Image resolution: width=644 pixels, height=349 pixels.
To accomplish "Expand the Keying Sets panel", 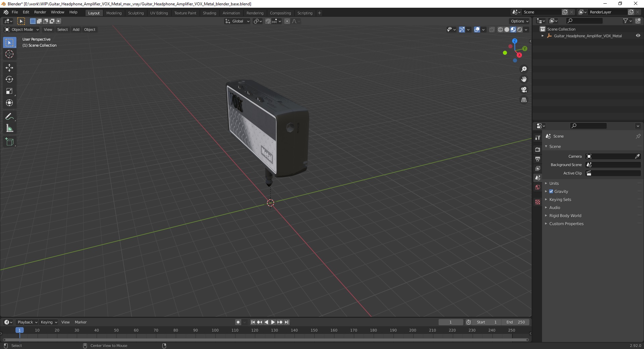I will pos(560,199).
